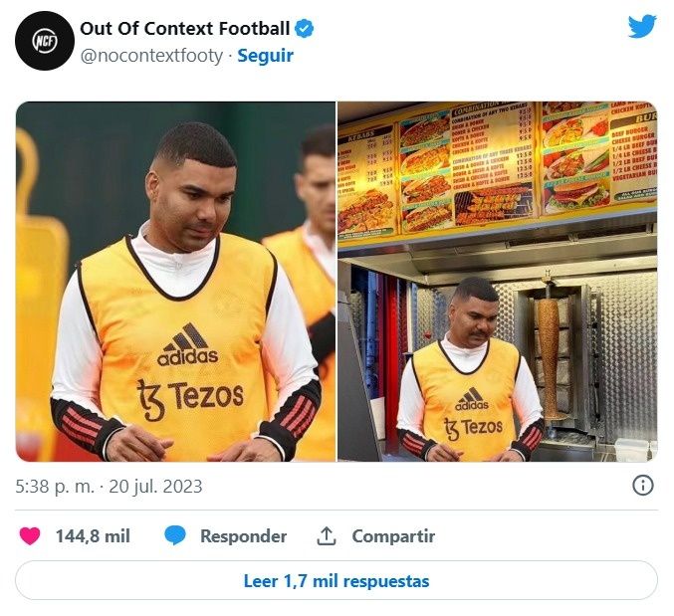Click the Twitter bird logo
Screen dimensions: 674x616
coord(642,27)
